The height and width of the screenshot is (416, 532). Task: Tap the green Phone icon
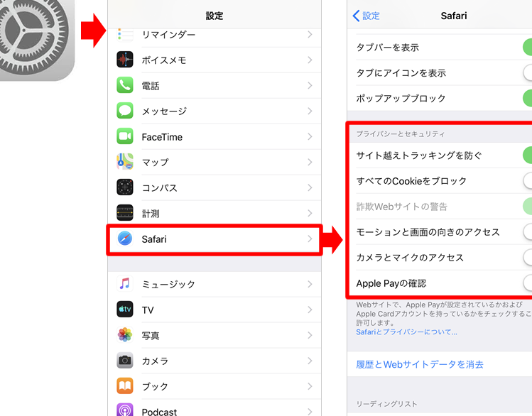click(x=125, y=85)
